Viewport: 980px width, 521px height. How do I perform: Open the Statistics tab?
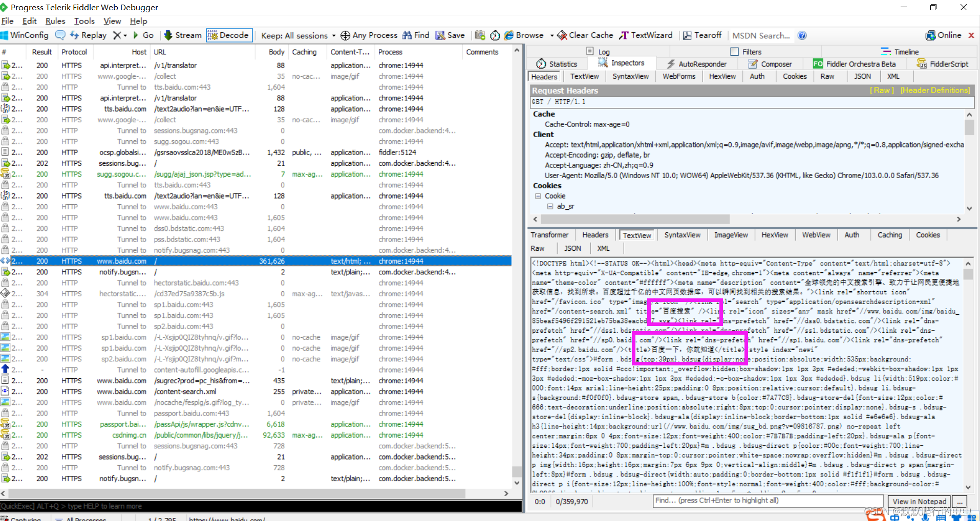pyautogui.click(x=557, y=64)
